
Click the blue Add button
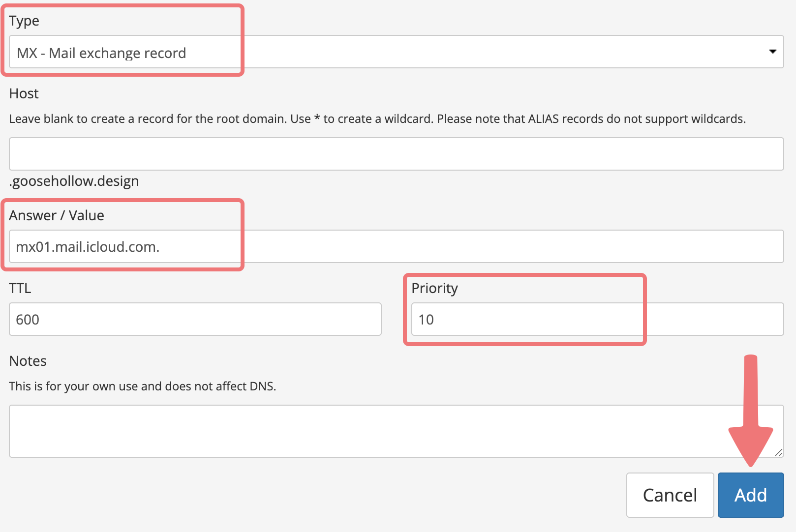751,495
